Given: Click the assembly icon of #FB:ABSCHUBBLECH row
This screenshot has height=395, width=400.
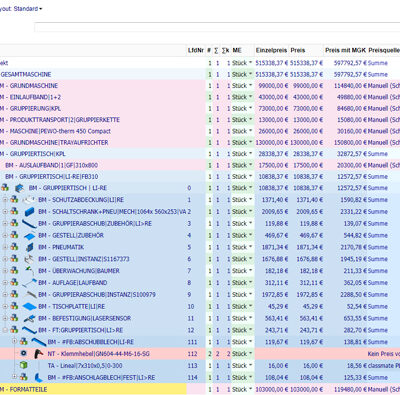Looking at the screenshot, I should tap(23, 342).
